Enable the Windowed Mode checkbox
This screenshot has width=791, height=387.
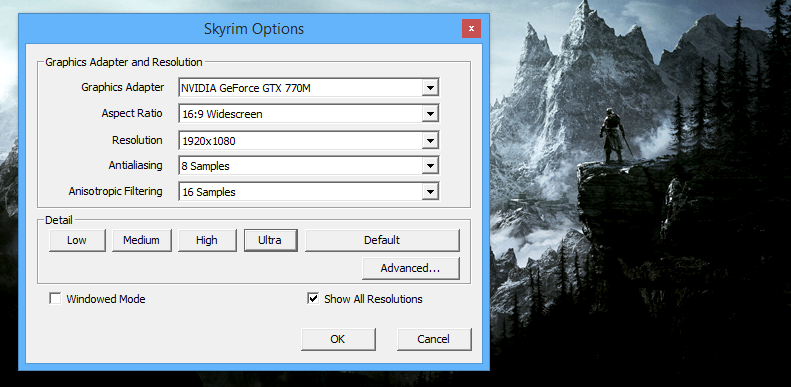tap(55, 299)
